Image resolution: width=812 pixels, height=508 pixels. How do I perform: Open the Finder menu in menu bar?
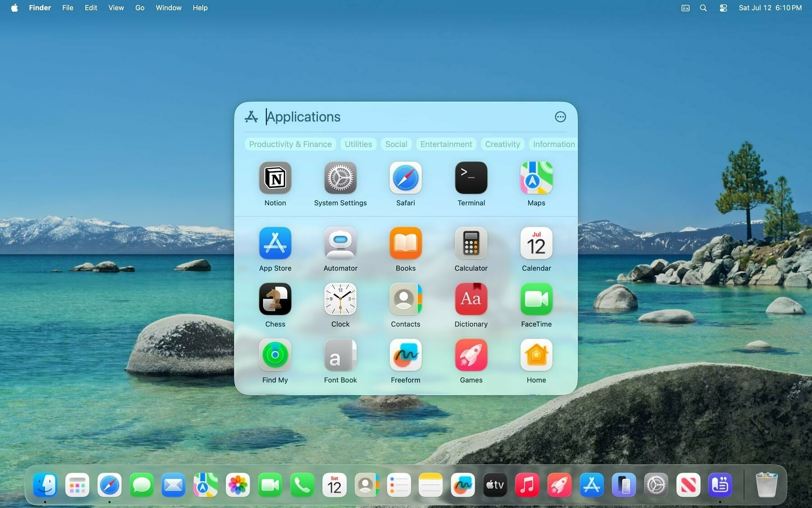pyautogui.click(x=40, y=8)
